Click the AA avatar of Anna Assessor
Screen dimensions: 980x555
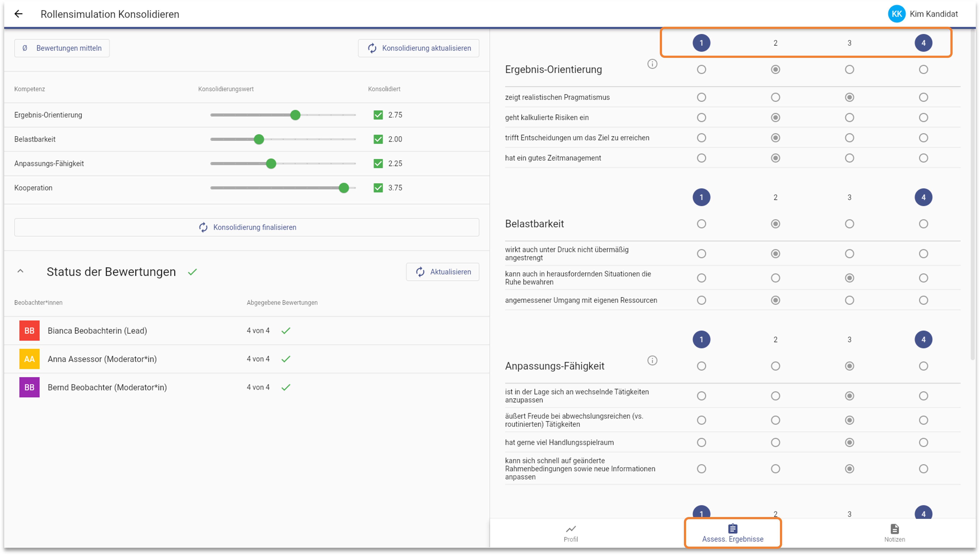(29, 359)
